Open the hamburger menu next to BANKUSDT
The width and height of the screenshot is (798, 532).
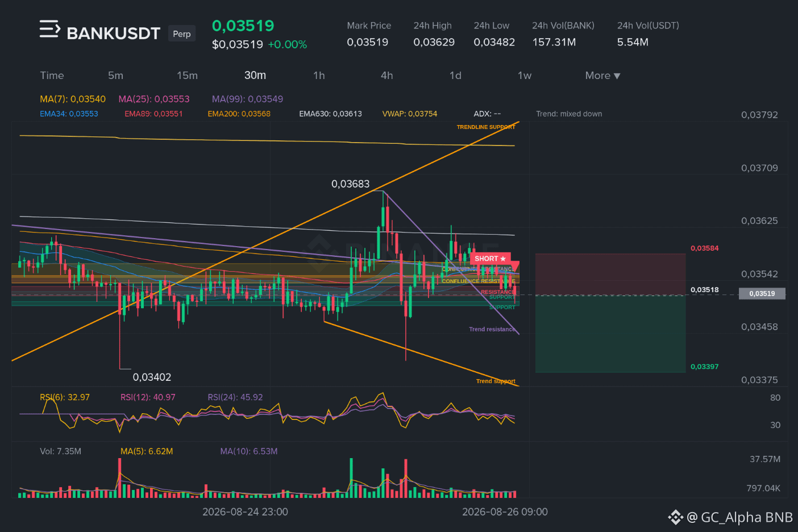click(x=49, y=29)
